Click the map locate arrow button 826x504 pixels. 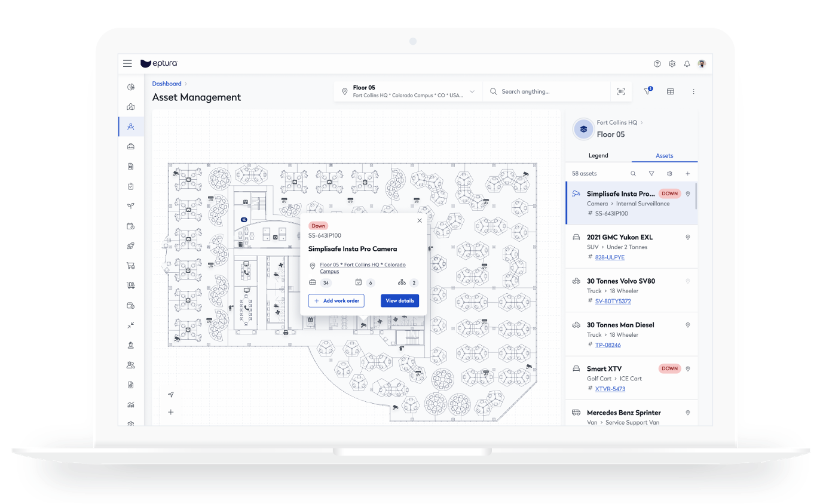(171, 394)
